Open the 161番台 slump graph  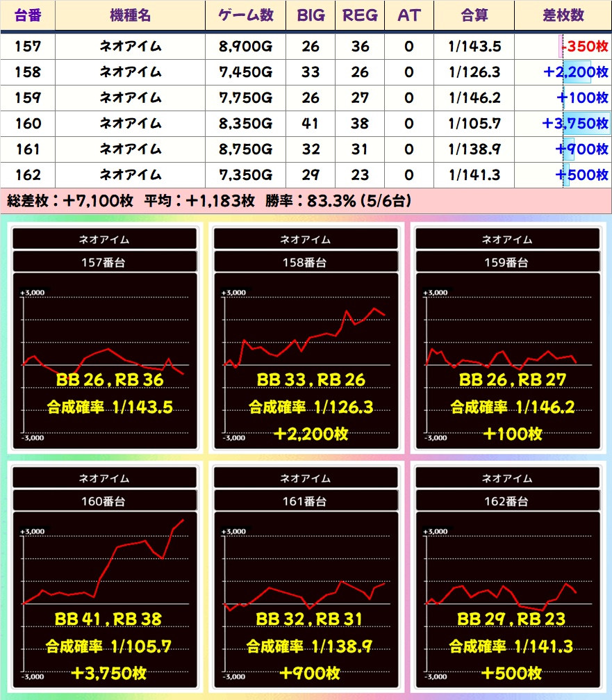[x=306, y=600]
